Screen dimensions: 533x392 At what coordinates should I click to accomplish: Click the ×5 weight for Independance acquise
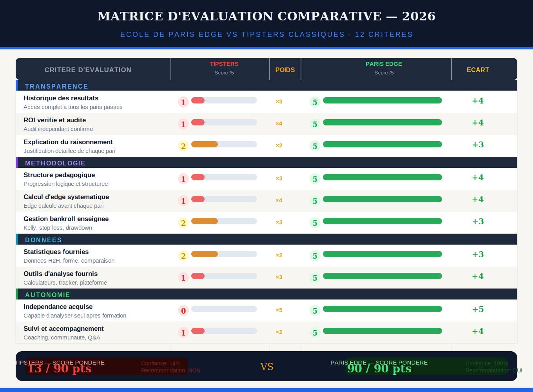click(x=279, y=310)
